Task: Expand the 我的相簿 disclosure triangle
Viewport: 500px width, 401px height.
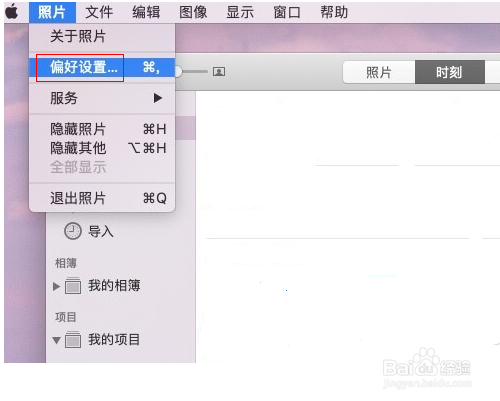Action: (56, 286)
